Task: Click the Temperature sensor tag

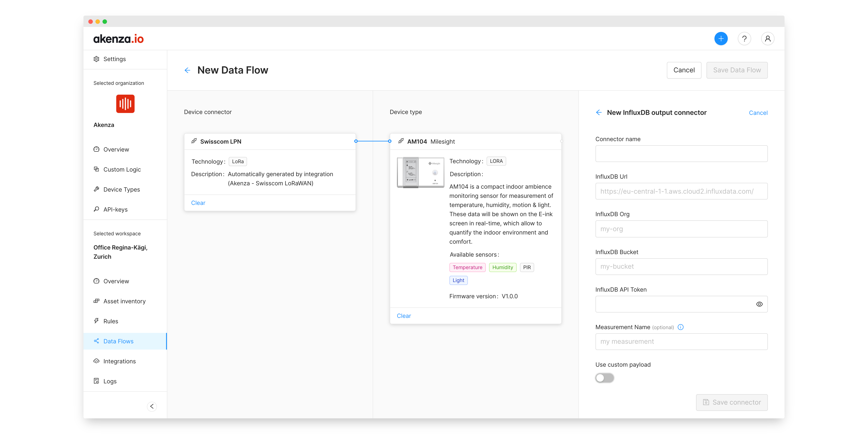Action: point(467,267)
